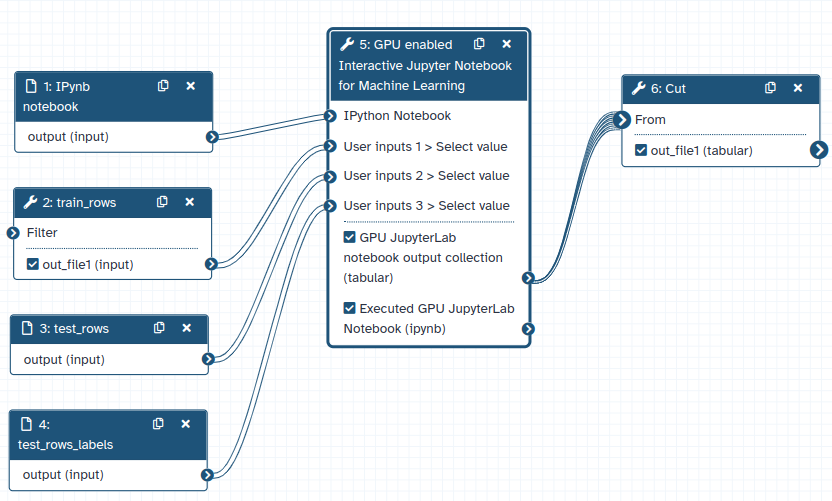Duplicate the 1: IPynb notebook node
832x501 pixels.
click(x=163, y=86)
